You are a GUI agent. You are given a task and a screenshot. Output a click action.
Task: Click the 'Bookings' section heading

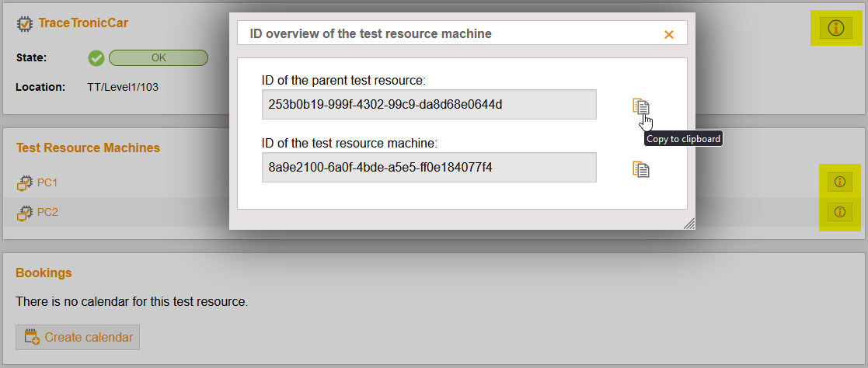(x=44, y=273)
